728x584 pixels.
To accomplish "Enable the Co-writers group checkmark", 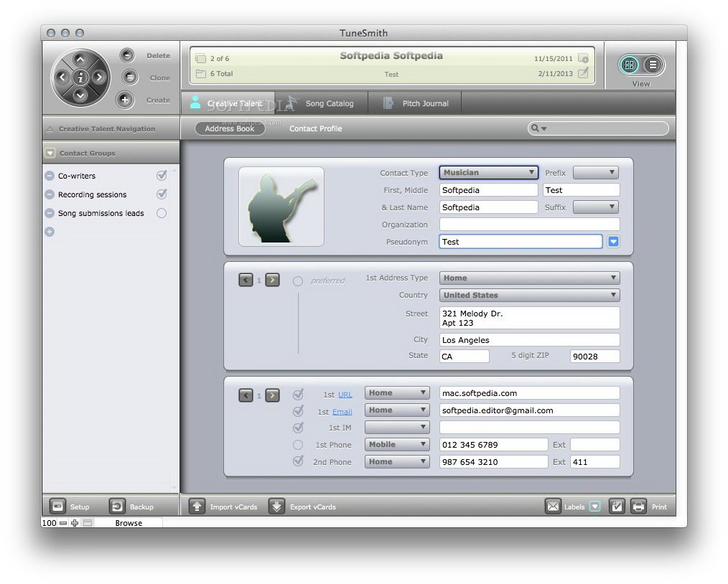I will click(x=162, y=174).
